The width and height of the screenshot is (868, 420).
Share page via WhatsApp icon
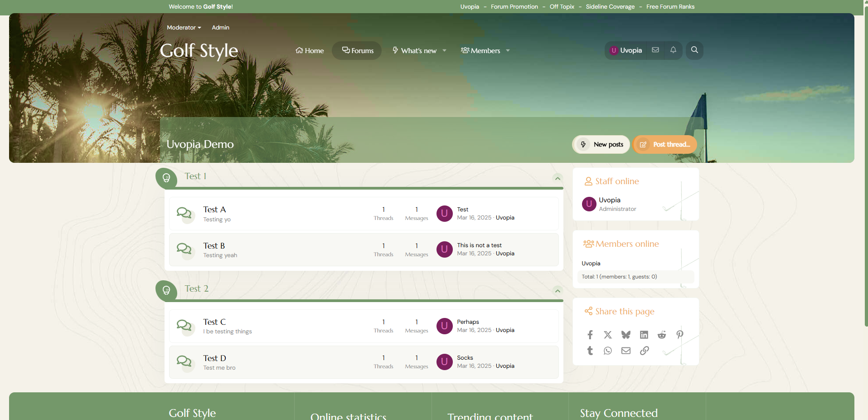[608, 351]
